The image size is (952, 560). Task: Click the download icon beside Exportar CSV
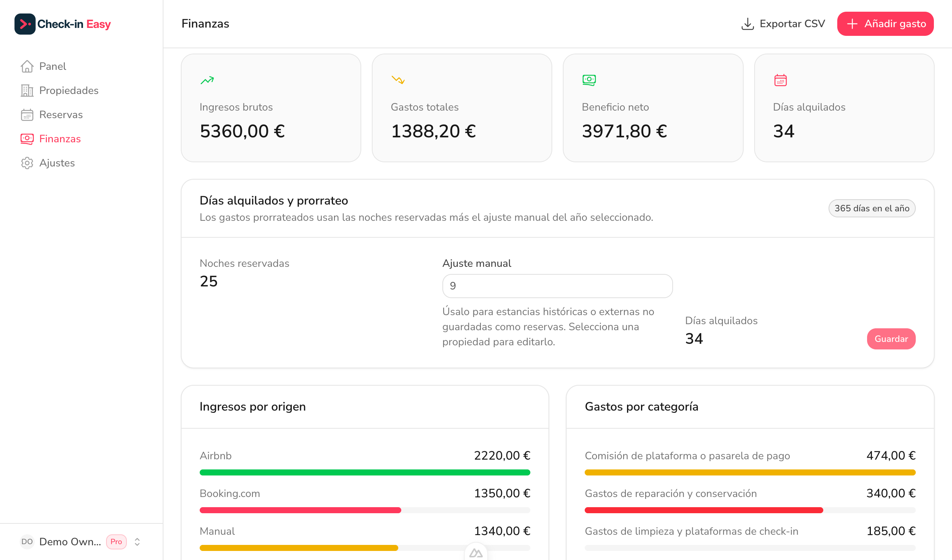[x=747, y=24]
